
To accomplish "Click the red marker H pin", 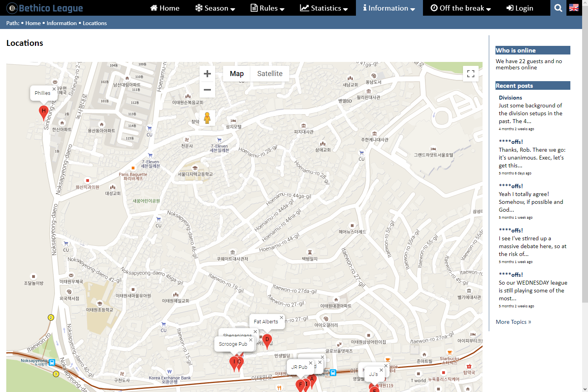I will tap(44, 112).
